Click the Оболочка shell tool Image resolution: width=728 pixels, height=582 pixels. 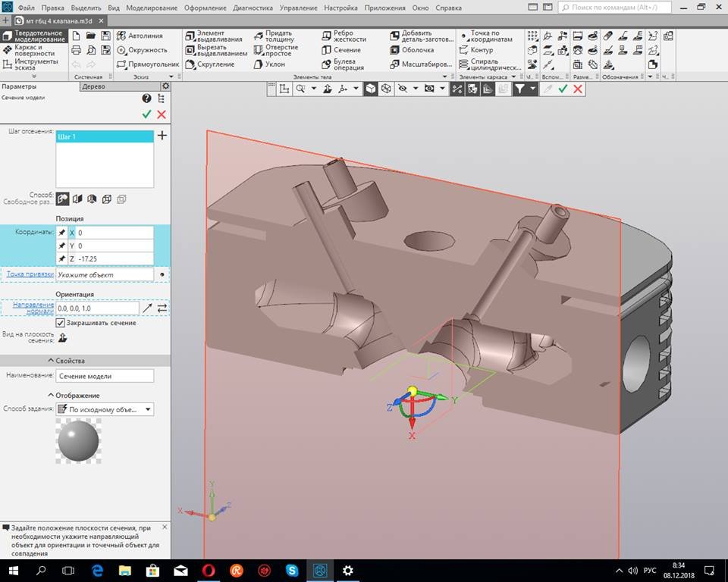(x=416, y=50)
